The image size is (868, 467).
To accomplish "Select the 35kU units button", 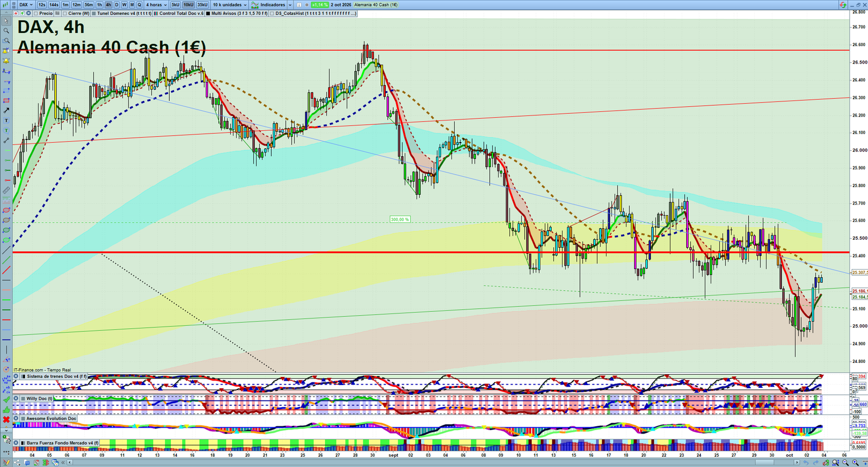I will pos(202,4).
